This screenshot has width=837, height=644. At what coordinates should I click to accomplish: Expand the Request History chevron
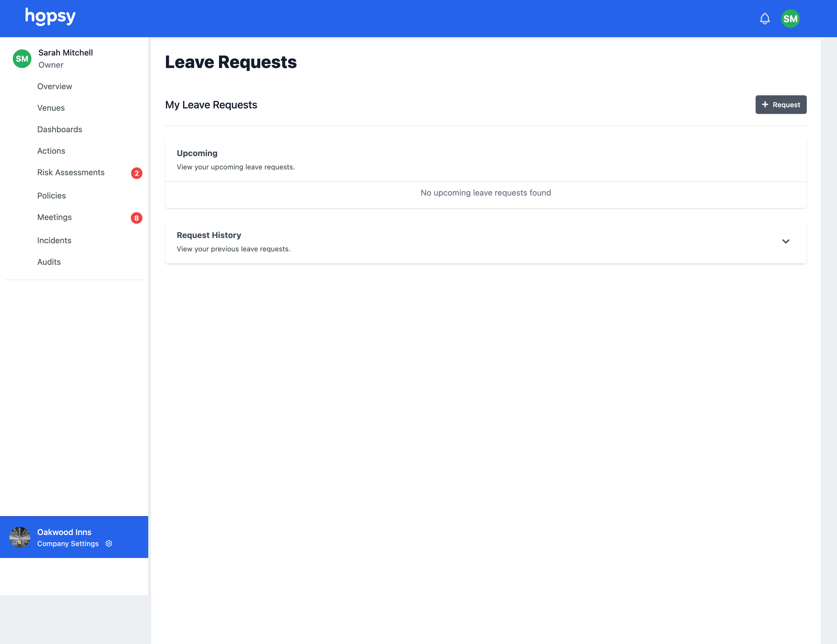[786, 242]
